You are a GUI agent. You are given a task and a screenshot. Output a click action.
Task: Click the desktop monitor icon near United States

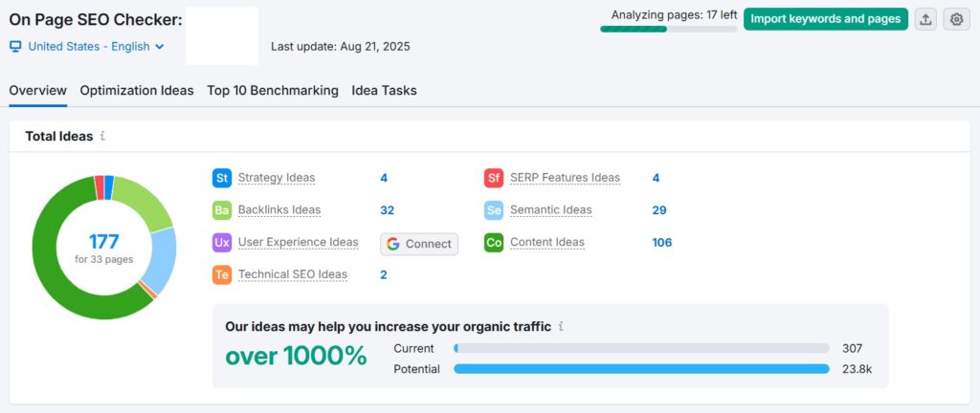pos(15,46)
